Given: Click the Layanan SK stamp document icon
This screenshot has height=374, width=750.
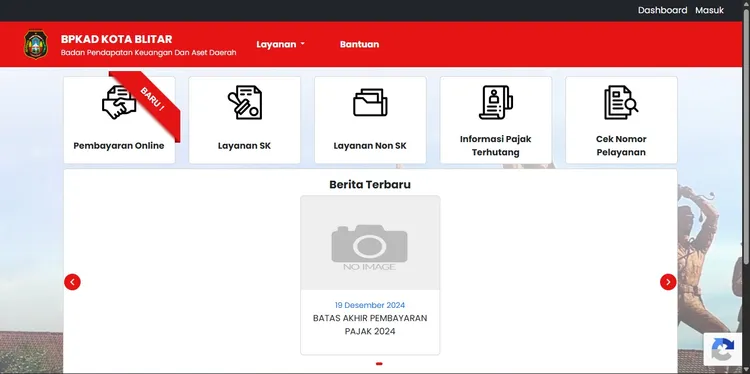Looking at the screenshot, I should pyautogui.click(x=244, y=102).
